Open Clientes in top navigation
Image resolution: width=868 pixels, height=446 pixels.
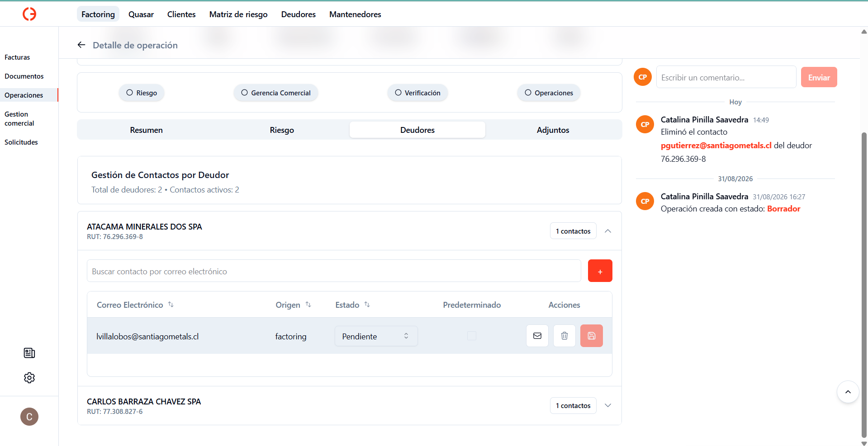[181, 14]
